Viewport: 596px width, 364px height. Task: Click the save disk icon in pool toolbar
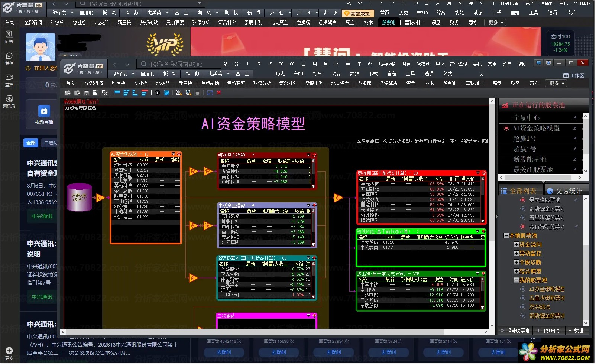coord(87,92)
